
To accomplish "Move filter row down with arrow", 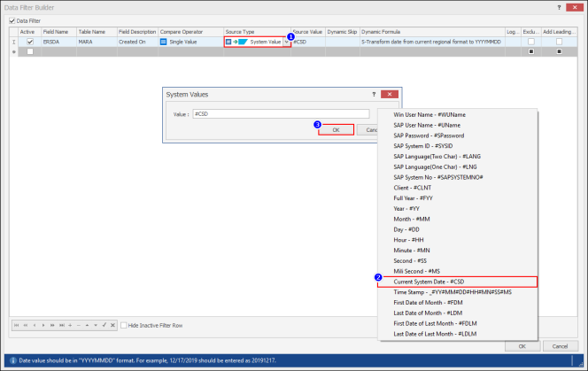I will tap(96, 325).
